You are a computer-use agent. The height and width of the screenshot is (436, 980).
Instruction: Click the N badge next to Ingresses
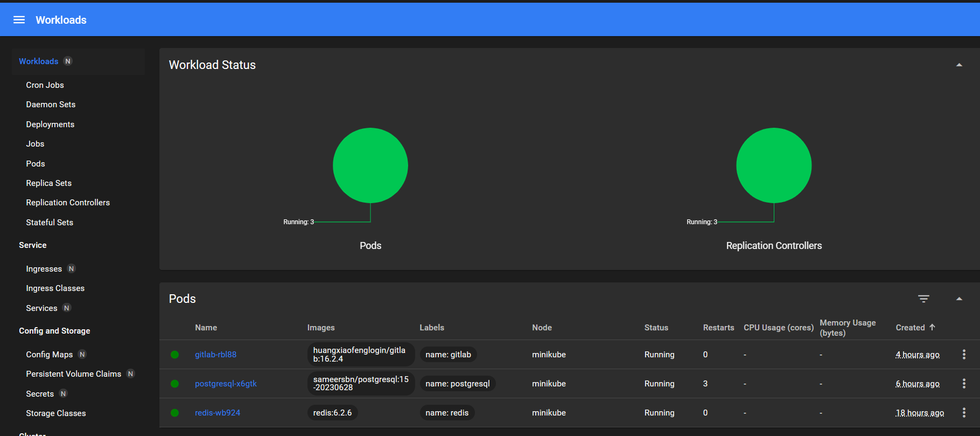(x=71, y=269)
